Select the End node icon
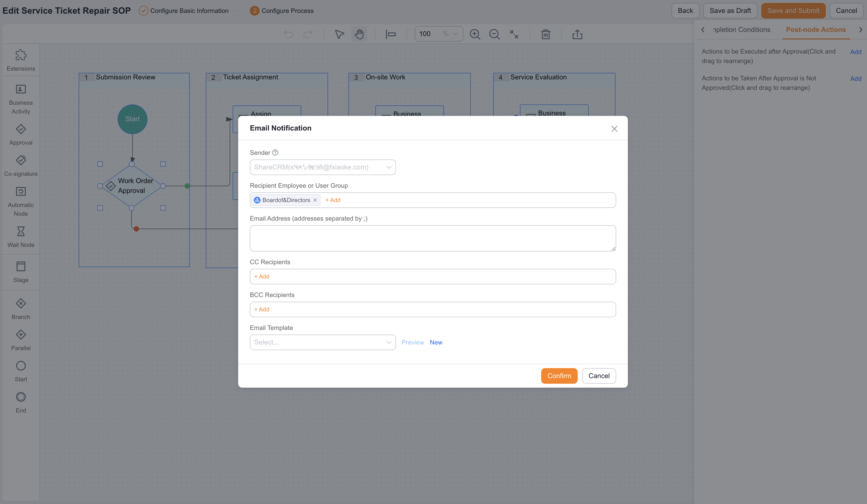 21,397
